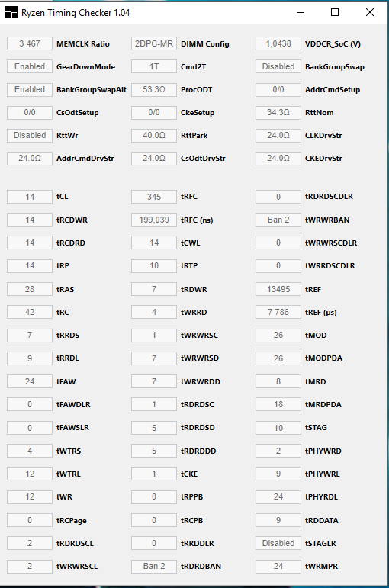Select the tRAS value field showing 28
389x588 pixels.
30,289
